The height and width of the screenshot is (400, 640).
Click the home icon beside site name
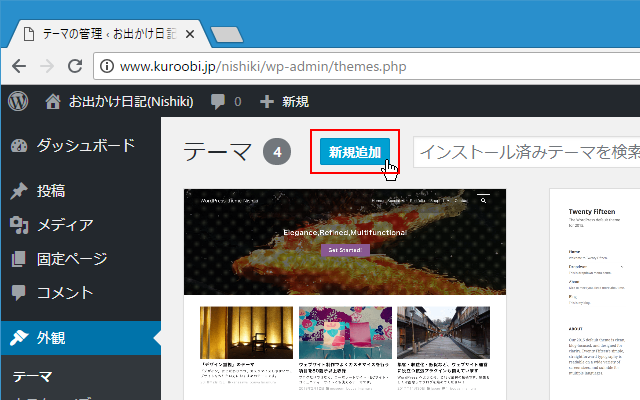(x=53, y=101)
